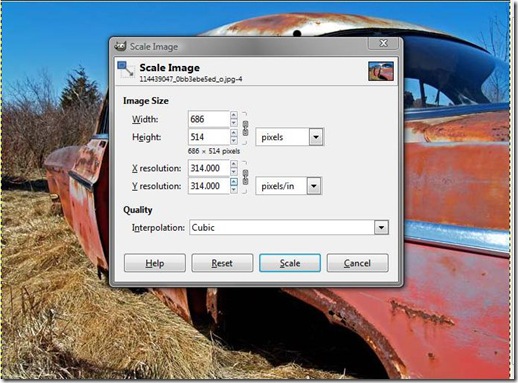
Task: Click the "Scale Image" title bar text
Action: (x=154, y=47)
